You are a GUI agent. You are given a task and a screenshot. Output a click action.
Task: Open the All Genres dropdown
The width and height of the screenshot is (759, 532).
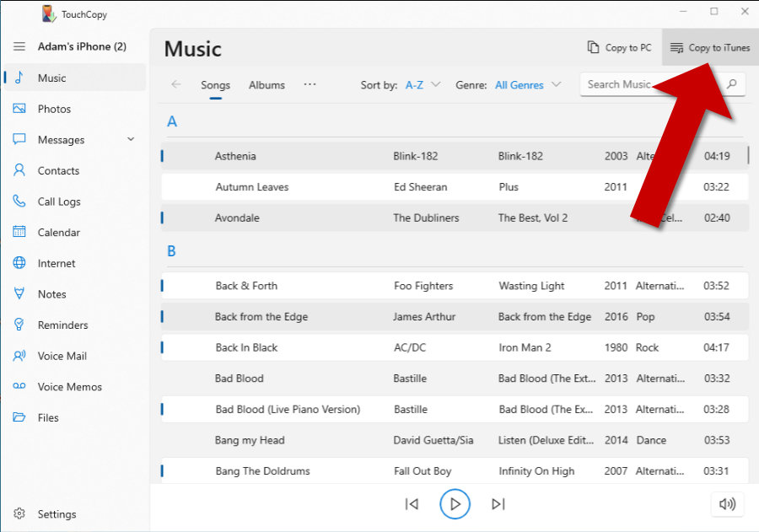pyautogui.click(x=528, y=85)
